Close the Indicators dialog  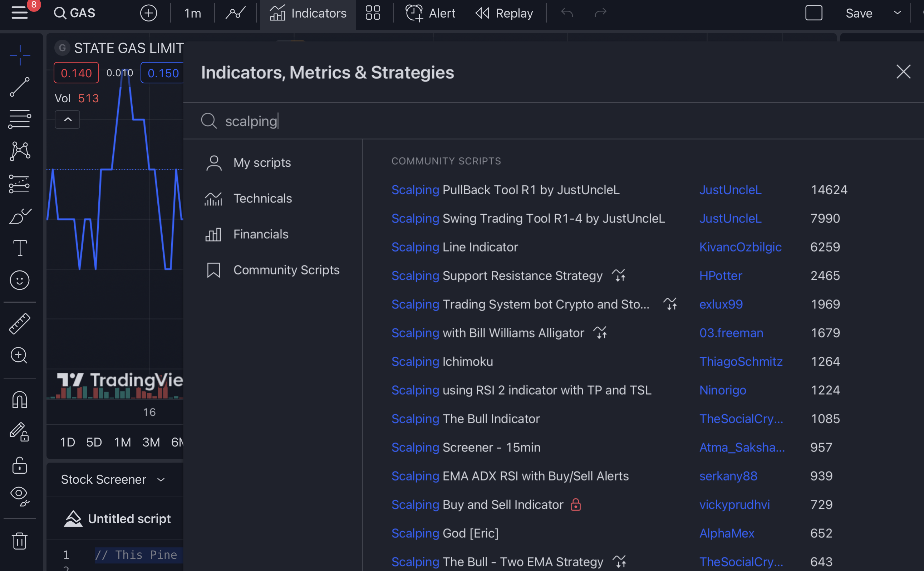[903, 72]
